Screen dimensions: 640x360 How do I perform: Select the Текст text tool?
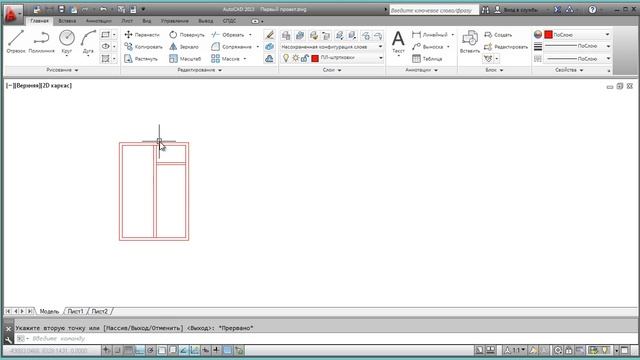click(398, 42)
